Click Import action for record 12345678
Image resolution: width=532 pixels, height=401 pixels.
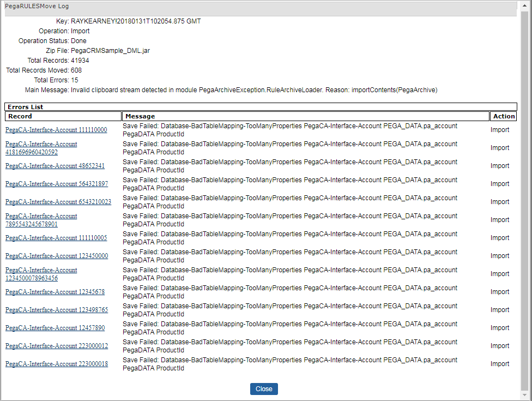500,292
